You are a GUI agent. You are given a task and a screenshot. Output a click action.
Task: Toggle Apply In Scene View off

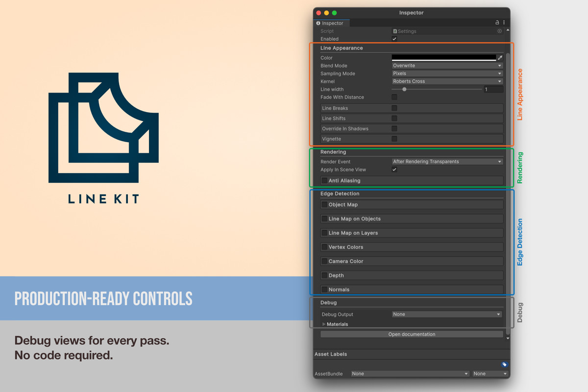394,169
